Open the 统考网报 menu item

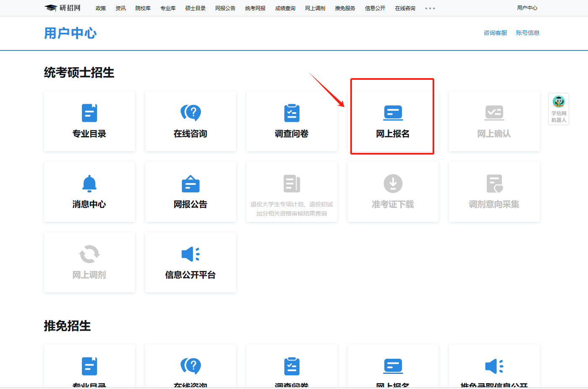coord(255,8)
